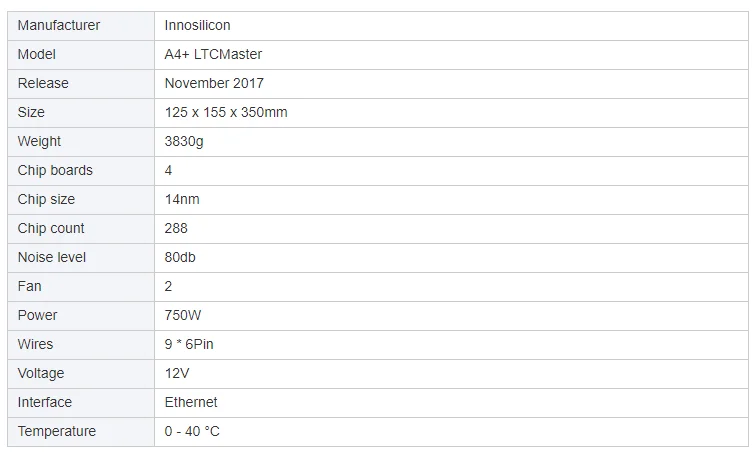Select the 80db noise value

[180, 257]
